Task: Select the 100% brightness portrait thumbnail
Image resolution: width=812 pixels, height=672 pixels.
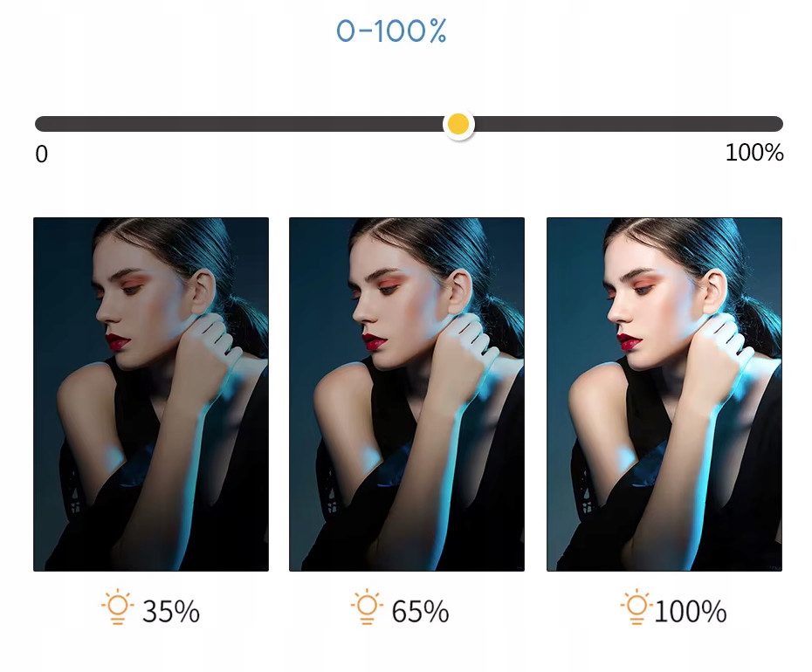Action: [x=664, y=394]
